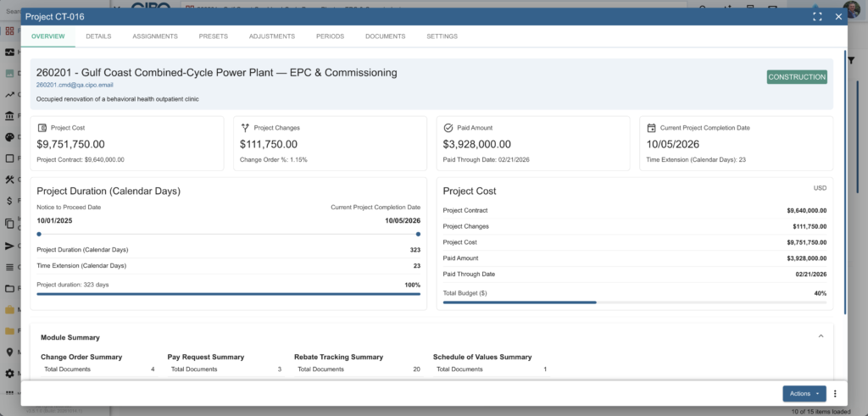Click the map pin icon in the background sidebar
Viewport: 868px width, 416px height.
9,352
